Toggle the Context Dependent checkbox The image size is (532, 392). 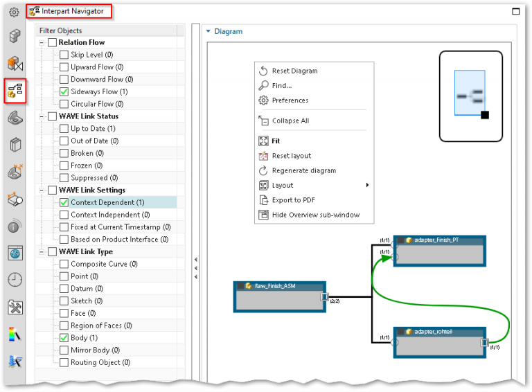point(64,202)
